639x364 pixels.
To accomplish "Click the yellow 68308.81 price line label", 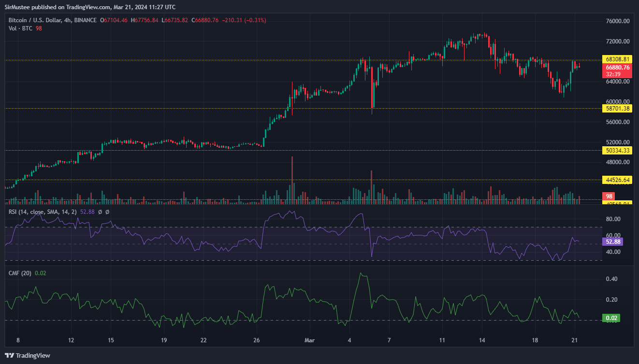I will [x=617, y=59].
